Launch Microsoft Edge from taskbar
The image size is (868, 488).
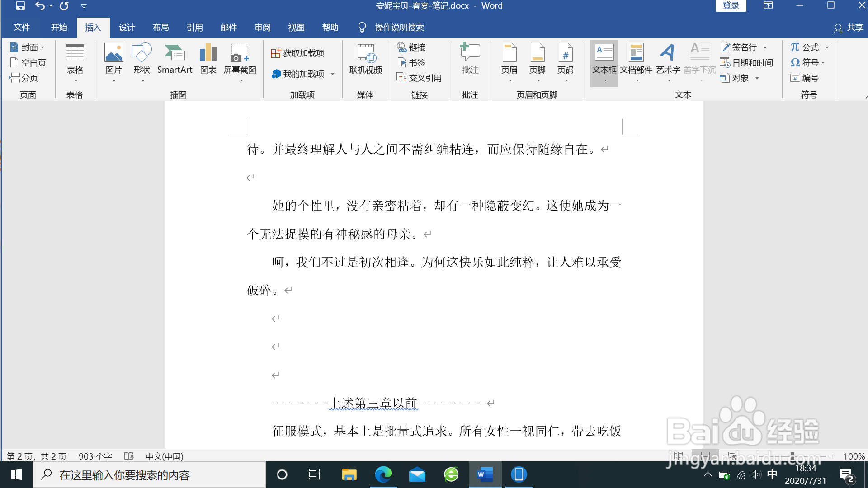pyautogui.click(x=383, y=474)
